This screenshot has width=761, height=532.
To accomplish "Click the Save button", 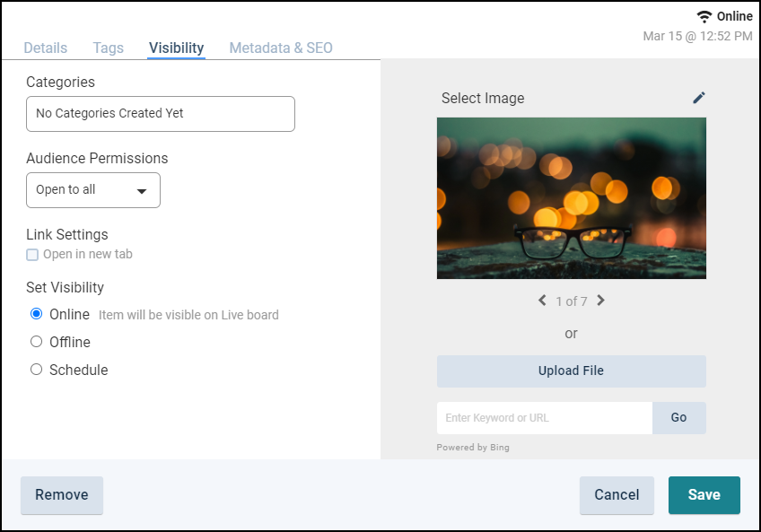I will 704,495.
